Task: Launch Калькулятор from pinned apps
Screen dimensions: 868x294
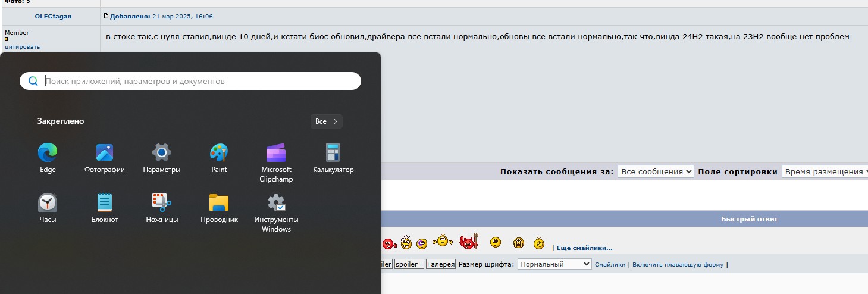Action: click(333, 158)
